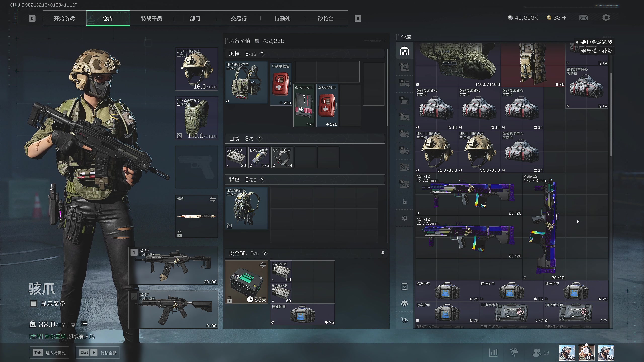Screen dimensions: 644x362
Task: Select the 仓库 tab
Action: (108, 18)
